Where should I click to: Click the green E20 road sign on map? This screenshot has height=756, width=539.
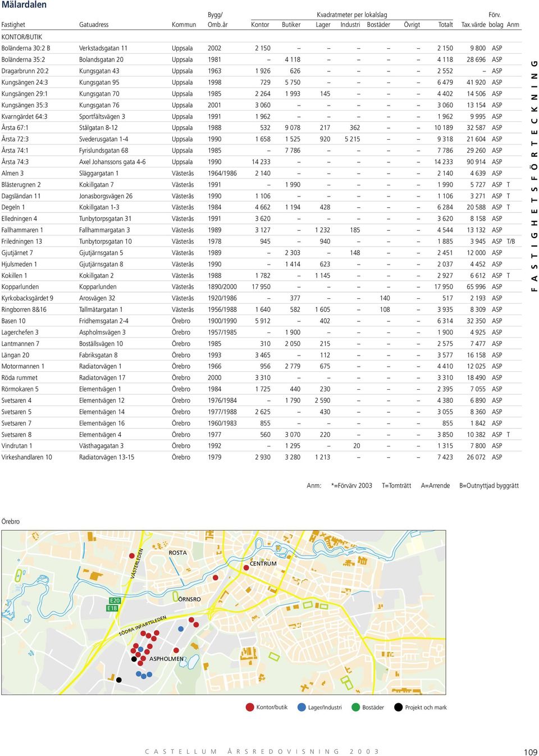pyautogui.click(x=115, y=600)
